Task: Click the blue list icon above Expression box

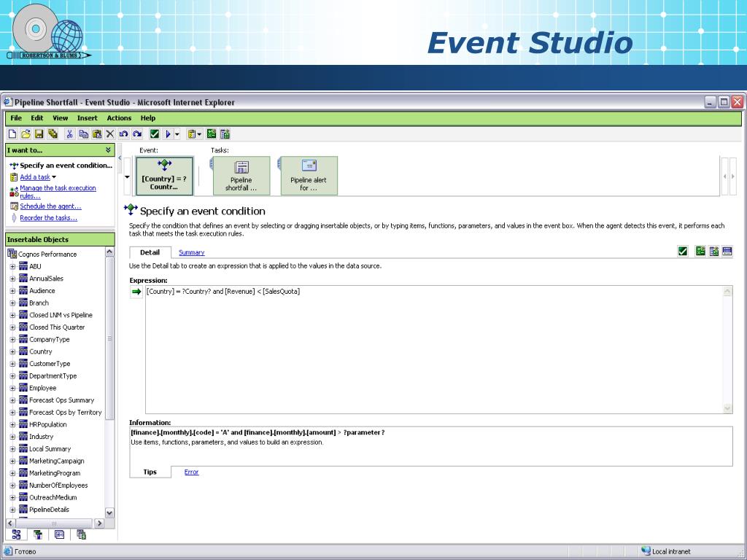Action: click(727, 251)
